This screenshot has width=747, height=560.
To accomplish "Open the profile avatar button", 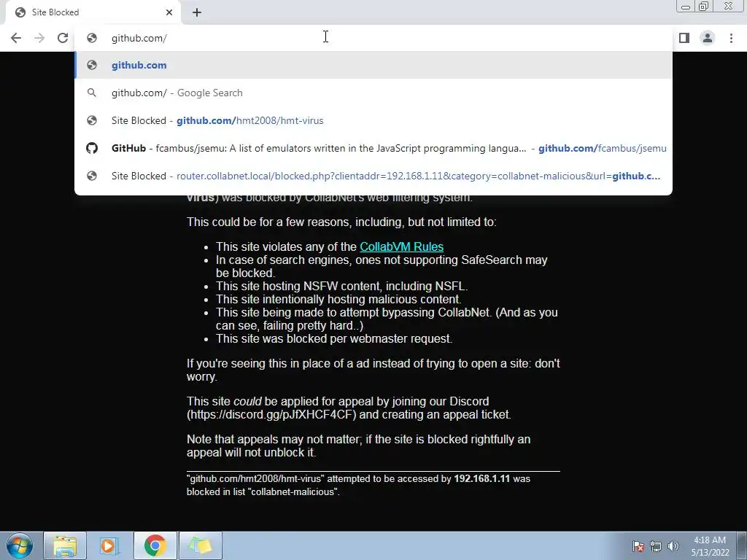I will (x=708, y=38).
